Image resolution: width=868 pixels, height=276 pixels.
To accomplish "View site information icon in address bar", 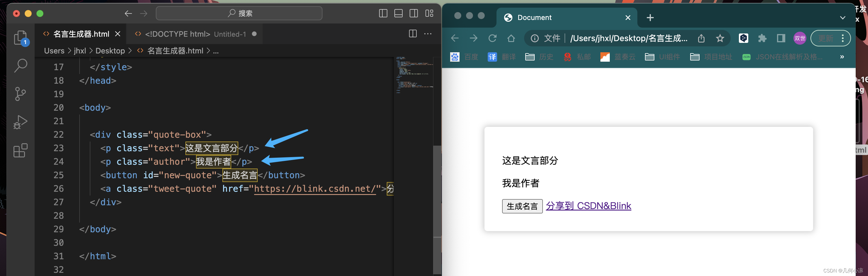I will pos(535,38).
